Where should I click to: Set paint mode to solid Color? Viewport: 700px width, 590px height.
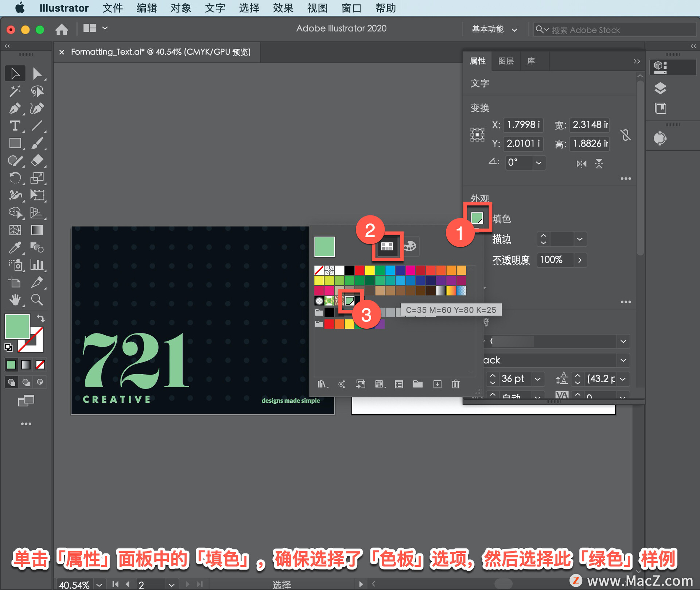tap(11, 364)
